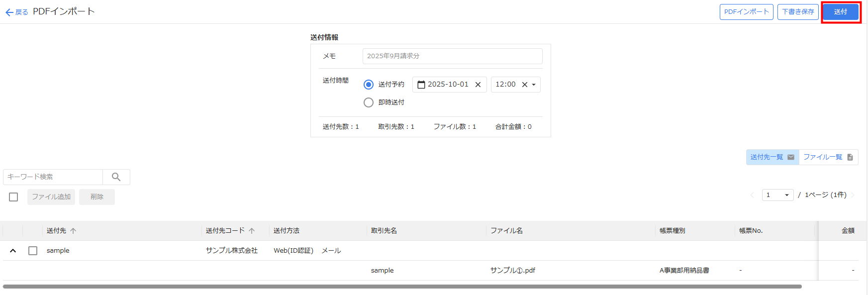Switch to ファイル一覧 tab

click(x=828, y=157)
